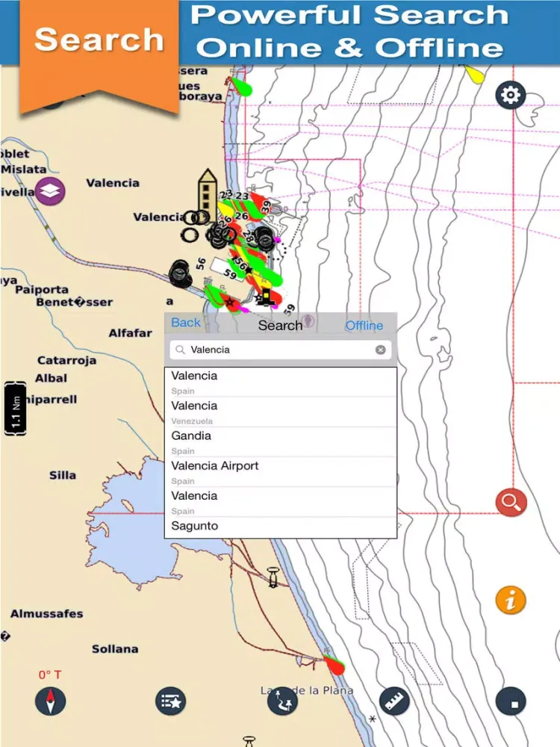This screenshot has height=747, width=560.
Task: Select the Valencia Venezuela result
Action: tap(281, 412)
